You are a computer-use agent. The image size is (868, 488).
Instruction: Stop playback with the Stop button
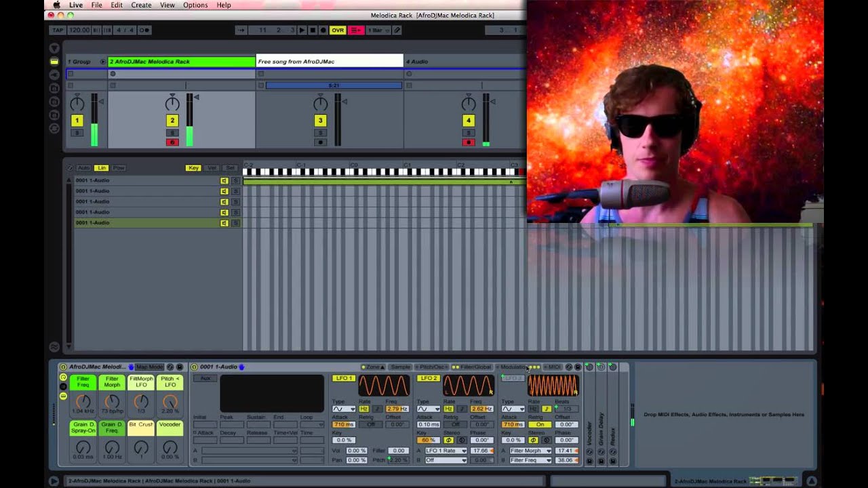click(x=313, y=30)
